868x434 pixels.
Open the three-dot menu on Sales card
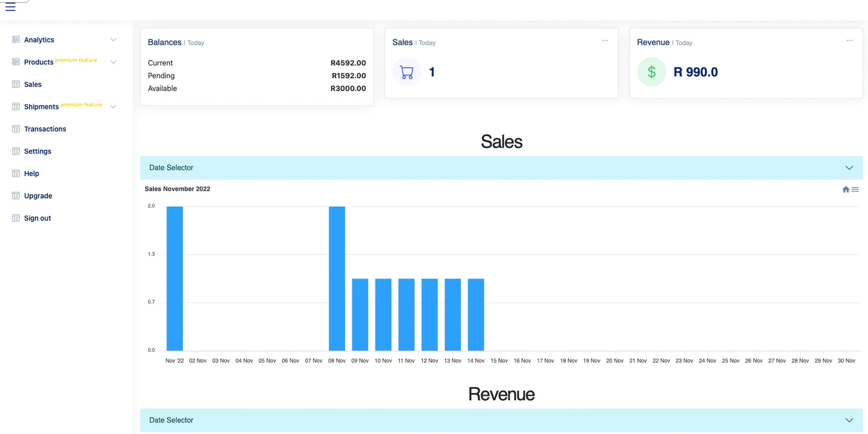point(605,41)
